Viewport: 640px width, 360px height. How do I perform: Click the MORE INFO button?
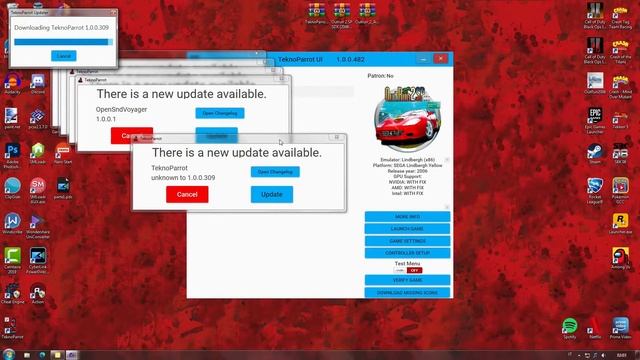tap(407, 217)
